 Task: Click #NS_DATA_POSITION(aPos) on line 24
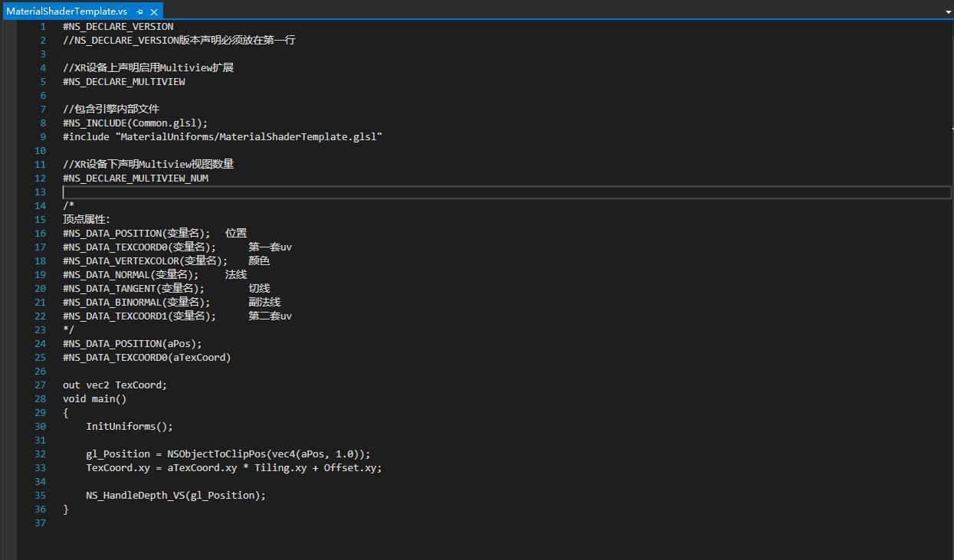click(132, 344)
